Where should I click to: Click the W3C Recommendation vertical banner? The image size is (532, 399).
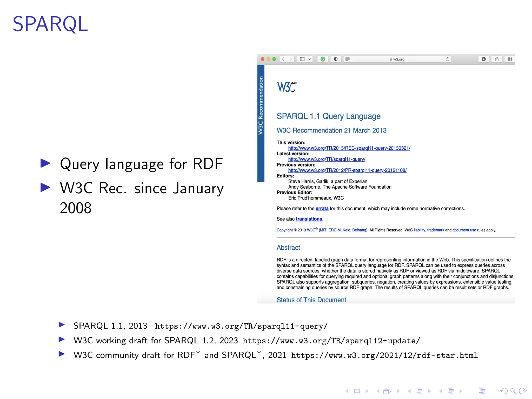(261, 123)
